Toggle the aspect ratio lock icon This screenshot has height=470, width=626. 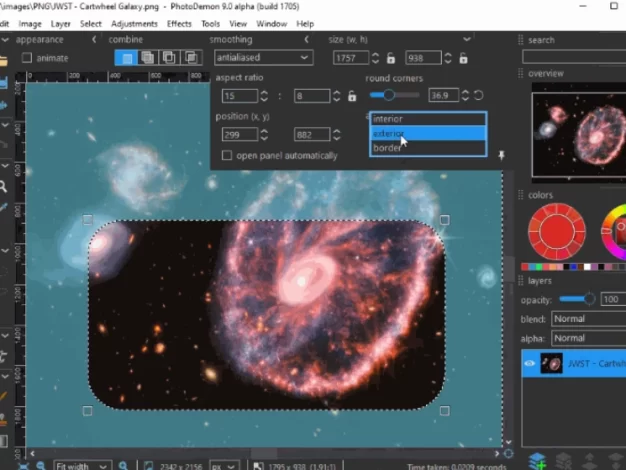(x=352, y=96)
